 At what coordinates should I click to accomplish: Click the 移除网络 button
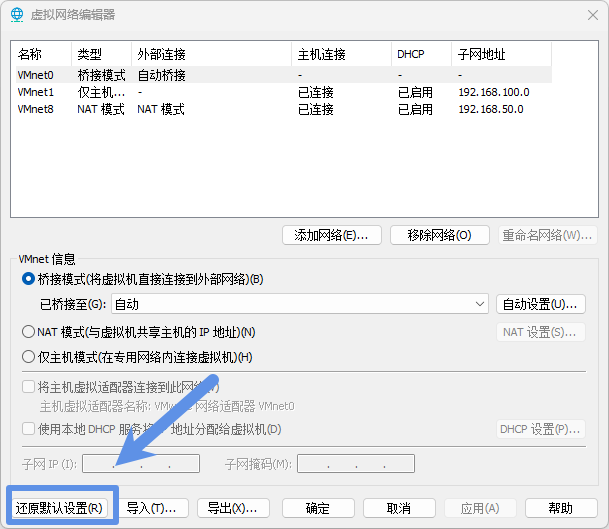pos(439,235)
